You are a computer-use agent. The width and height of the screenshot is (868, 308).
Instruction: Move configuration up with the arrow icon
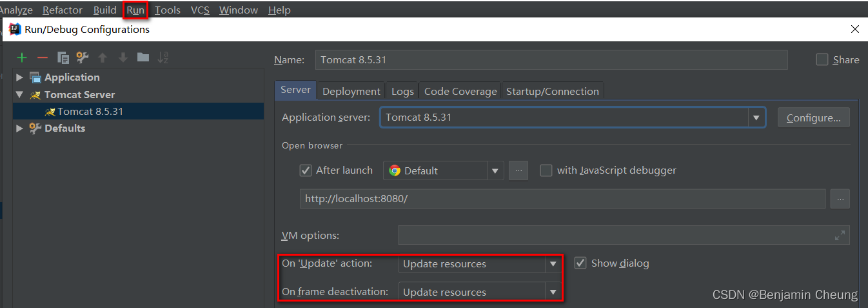pos(102,57)
